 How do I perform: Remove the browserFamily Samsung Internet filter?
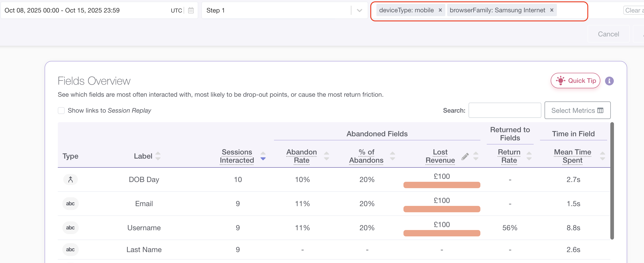coord(552,10)
